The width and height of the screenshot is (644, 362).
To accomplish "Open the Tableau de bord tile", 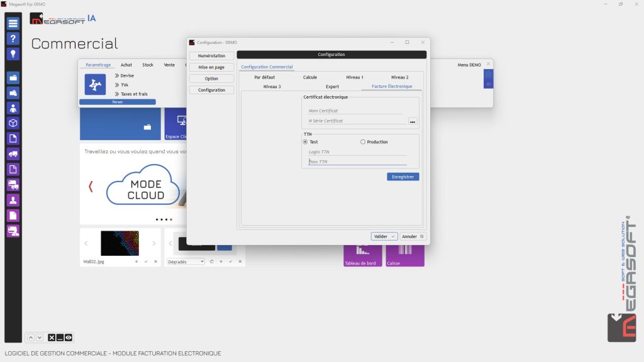I will [363, 256].
